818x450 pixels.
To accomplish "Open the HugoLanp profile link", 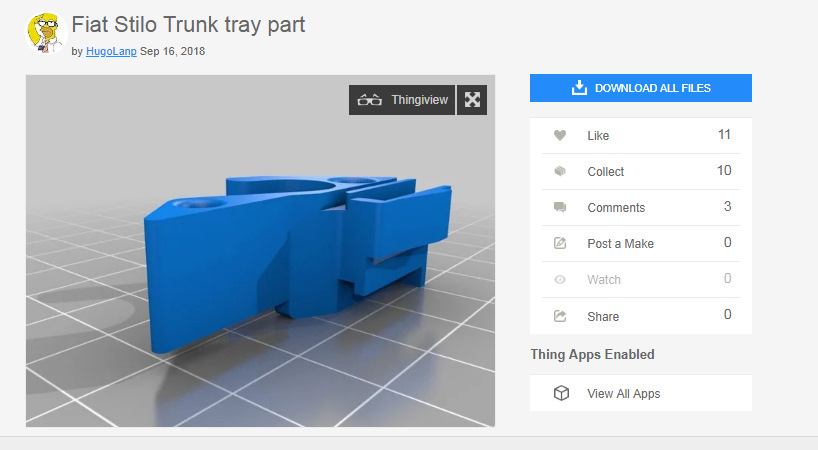I will [x=111, y=51].
